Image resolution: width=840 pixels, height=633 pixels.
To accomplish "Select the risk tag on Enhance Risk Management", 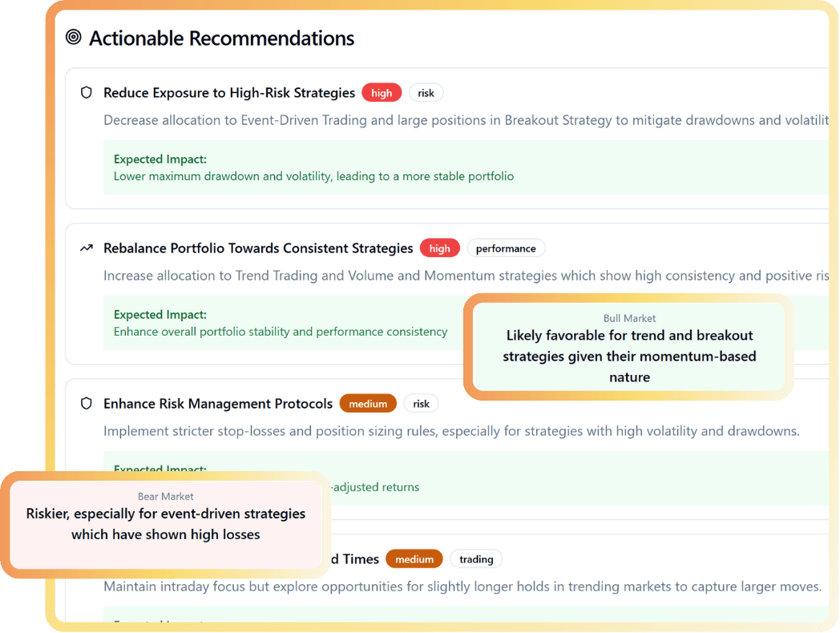I will click(x=421, y=404).
